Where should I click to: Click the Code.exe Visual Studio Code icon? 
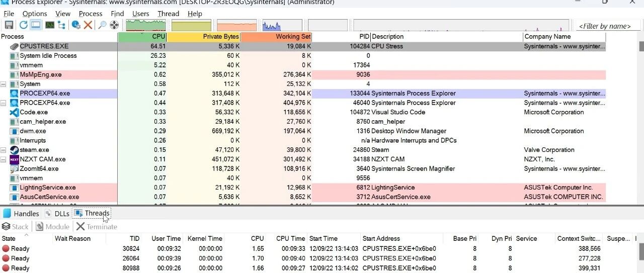point(14,112)
